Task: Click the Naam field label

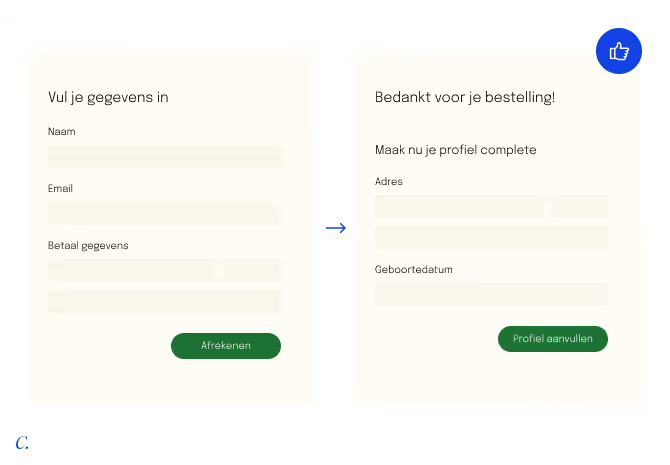Action: point(62,132)
